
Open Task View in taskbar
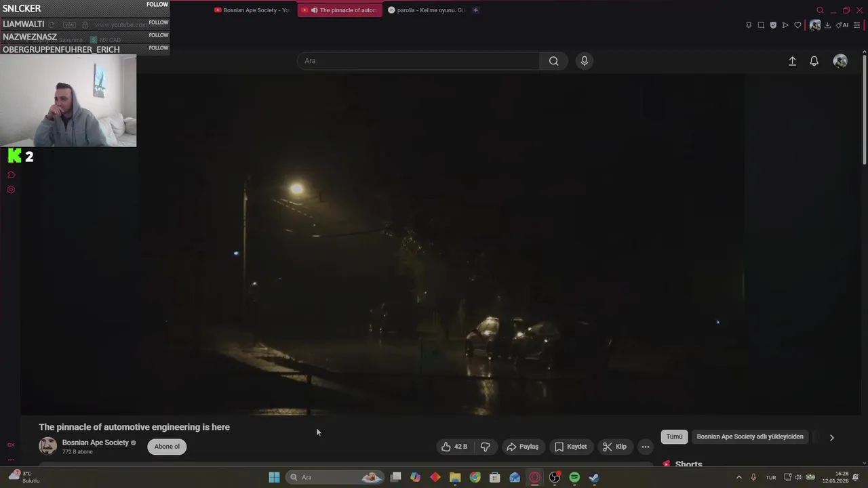(x=396, y=477)
